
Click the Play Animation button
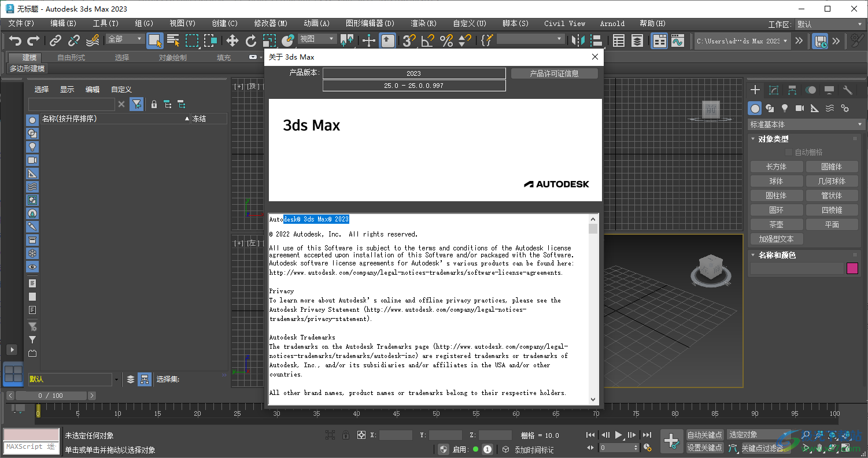(619, 435)
